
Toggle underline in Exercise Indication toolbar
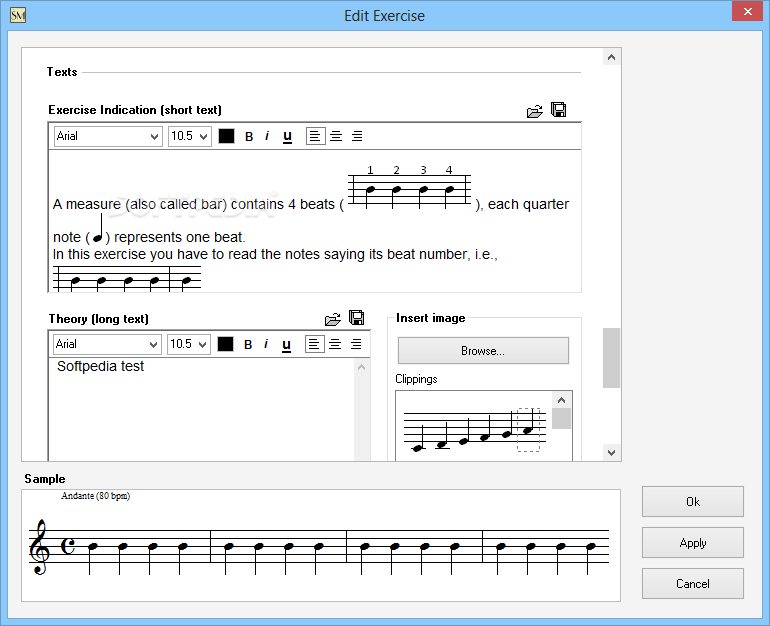click(x=287, y=136)
